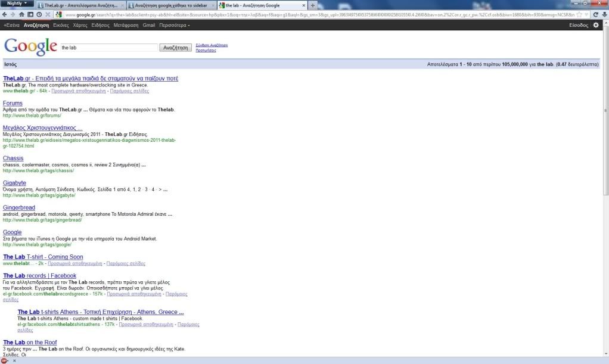The image size is (609, 364).
Task: Click the browser Home button
Action: 22,14
